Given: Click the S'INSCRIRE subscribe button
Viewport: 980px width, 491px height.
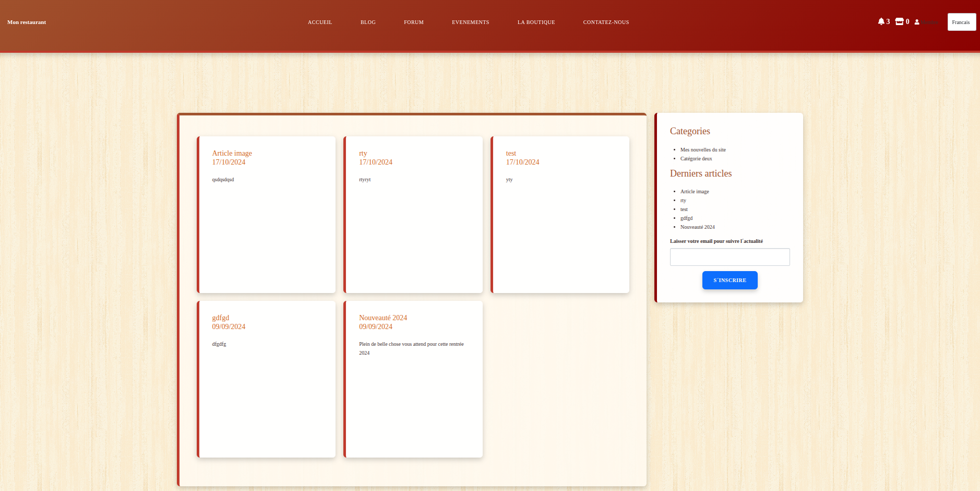Looking at the screenshot, I should click(x=730, y=280).
